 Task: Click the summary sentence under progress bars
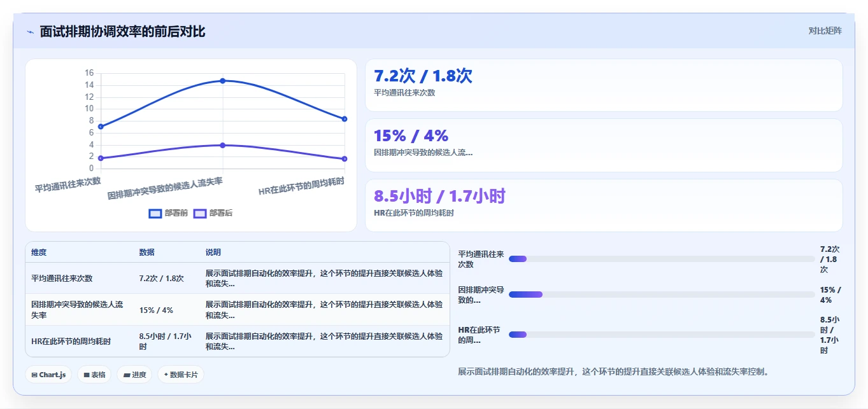615,371
